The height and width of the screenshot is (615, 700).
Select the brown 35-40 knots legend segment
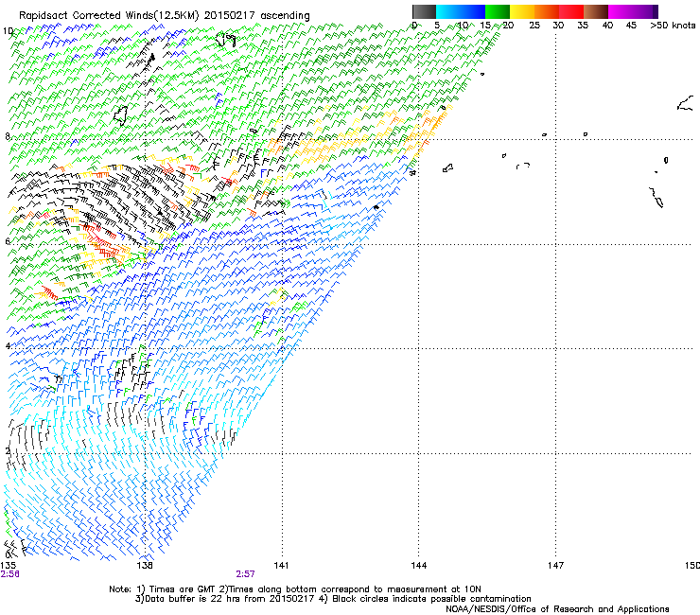coord(596,11)
